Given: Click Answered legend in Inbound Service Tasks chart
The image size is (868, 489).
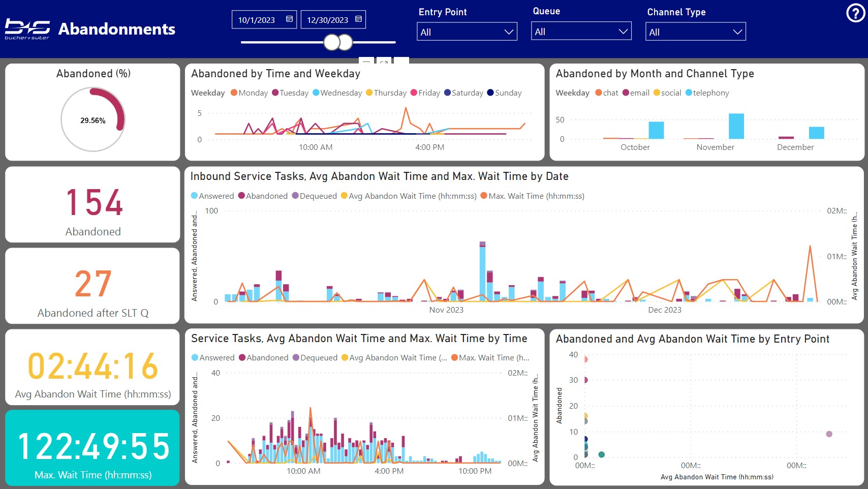Looking at the screenshot, I should [212, 196].
